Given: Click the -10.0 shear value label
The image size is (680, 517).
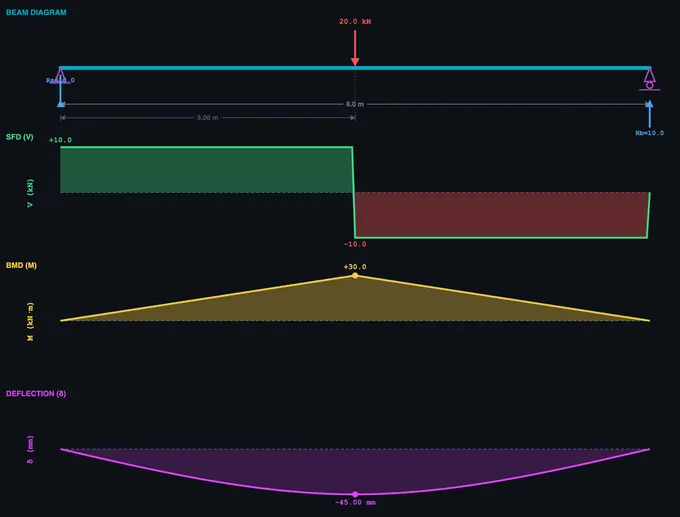Looking at the screenshot, I should [x=355, y=244].
